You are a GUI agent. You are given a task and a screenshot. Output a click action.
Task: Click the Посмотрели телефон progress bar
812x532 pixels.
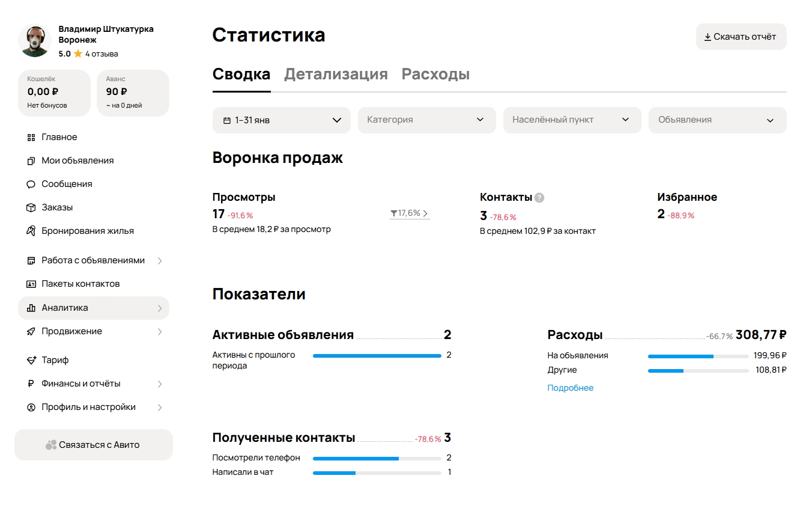pyautogui.click(x=377, y=459)
